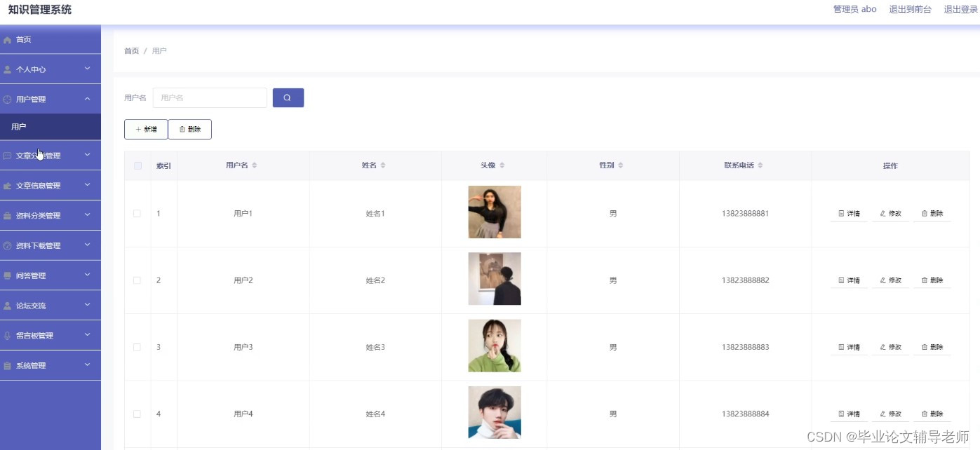This screenshot has height=450, width=980.
Task: Sort by 用户名 column arrows
Action: pyautogui.click(x=255, y=165)
